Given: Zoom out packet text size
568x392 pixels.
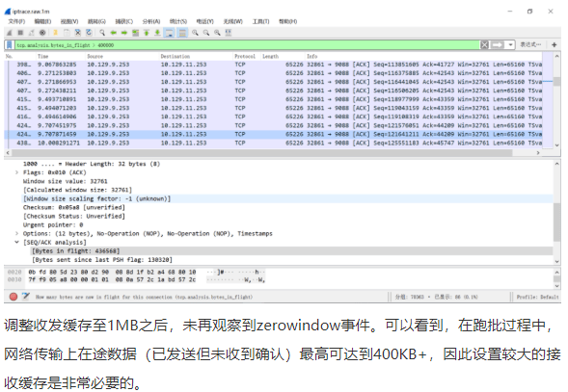Looking at the screenshot, I should pyautogui.click(x=206, y=33).
